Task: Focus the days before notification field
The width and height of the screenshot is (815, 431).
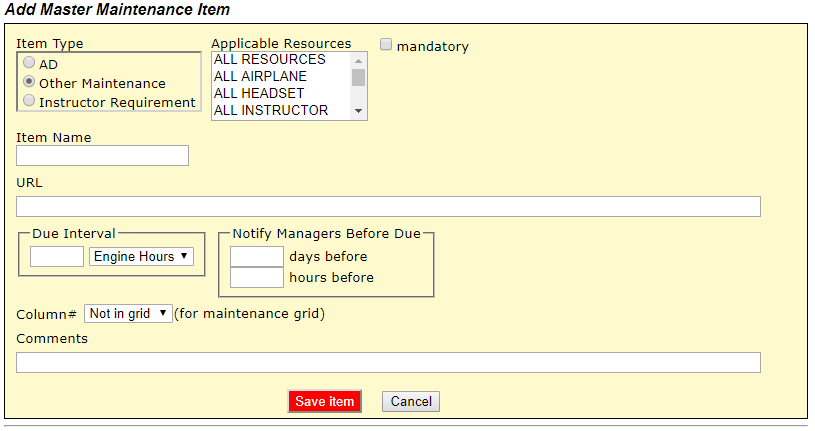Action: pyautogui.click(x=257, y=257)
